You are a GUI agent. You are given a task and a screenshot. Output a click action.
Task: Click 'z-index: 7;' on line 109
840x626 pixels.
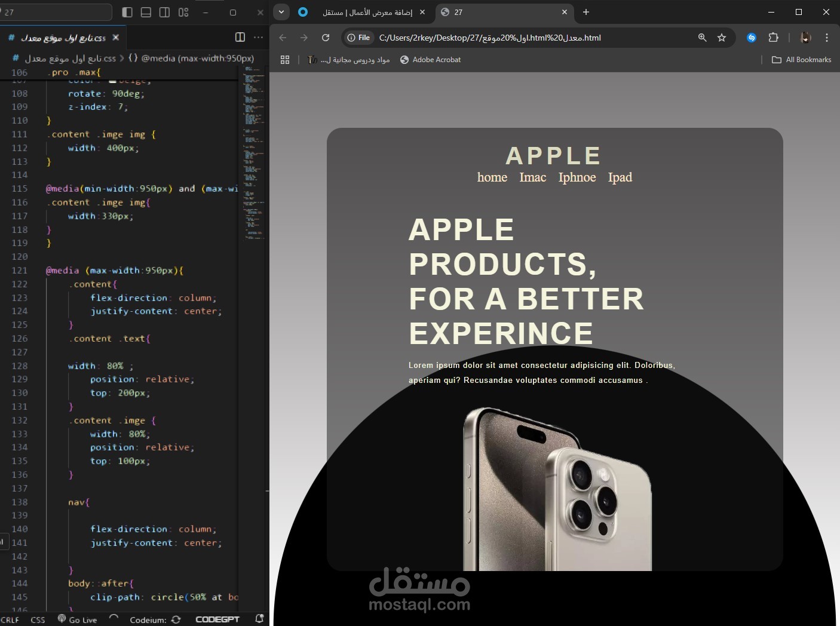[x=98, y=107]
